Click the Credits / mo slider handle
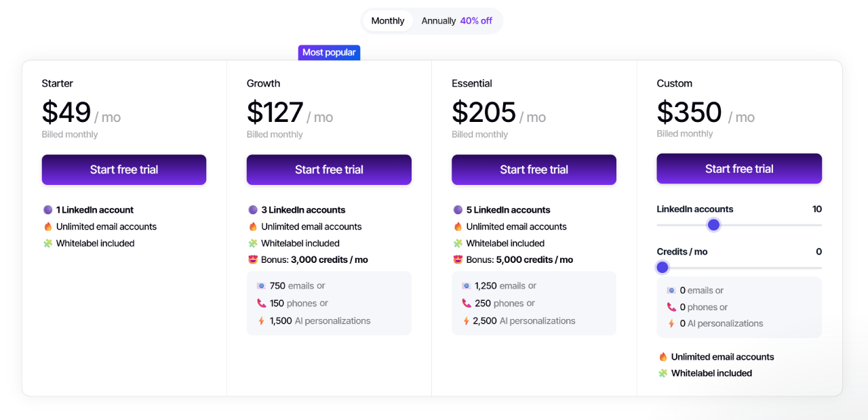 point(663,268)
